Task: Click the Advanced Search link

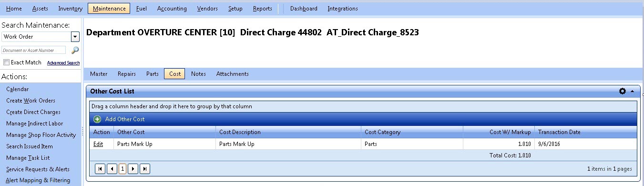Action: click(63, 63)
